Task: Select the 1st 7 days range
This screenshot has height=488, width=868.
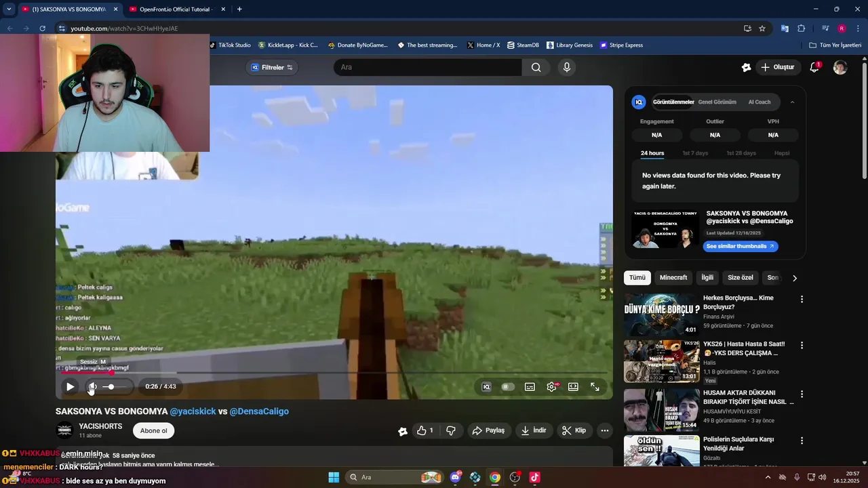Action: click(x=695, y=153)
